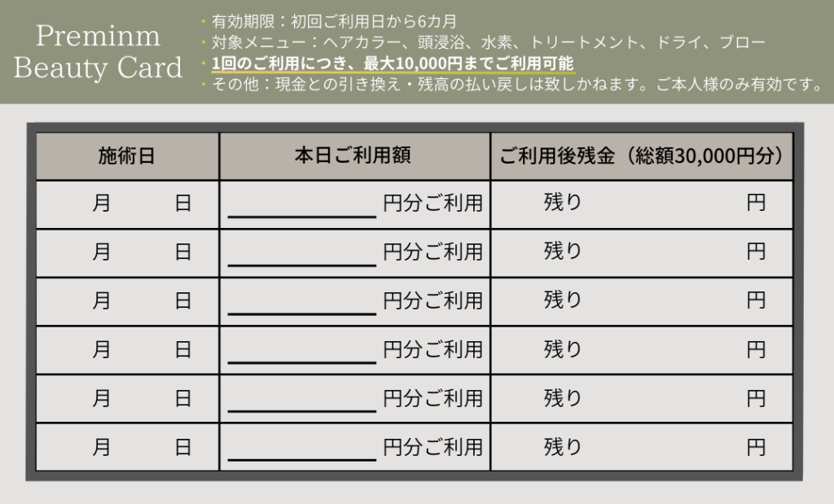Select the ご利用後残金 column header

(641, 156)
